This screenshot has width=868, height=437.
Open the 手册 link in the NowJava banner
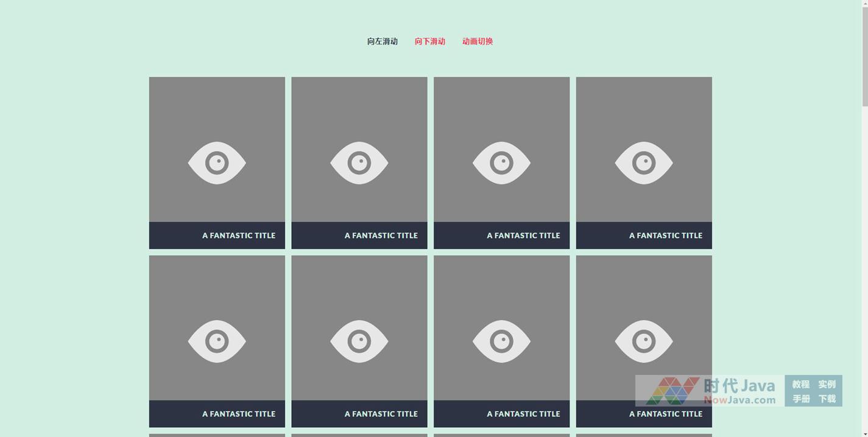(x=800, y=399)
